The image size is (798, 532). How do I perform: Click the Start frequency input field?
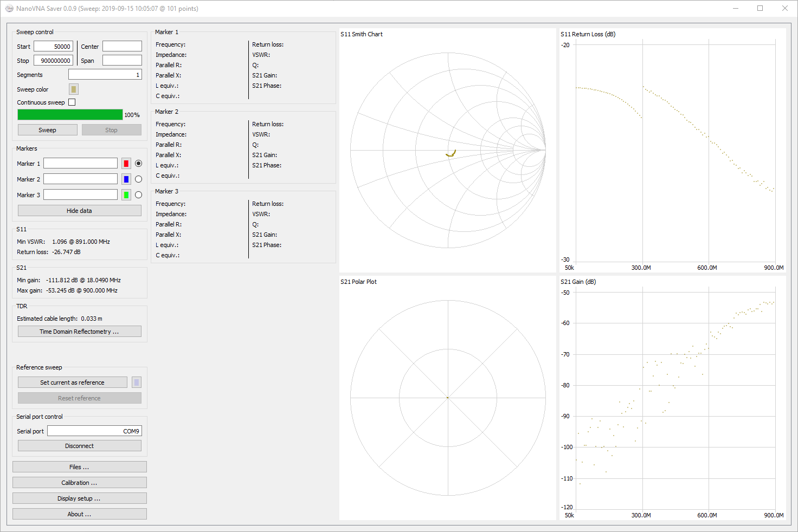(53, 47)
